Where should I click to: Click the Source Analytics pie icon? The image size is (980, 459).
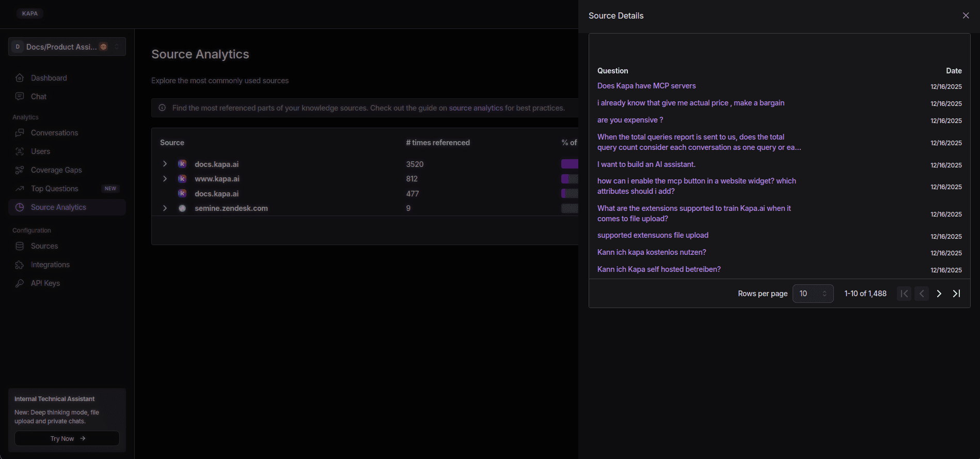pyautogui.click(x=20, y=207)
